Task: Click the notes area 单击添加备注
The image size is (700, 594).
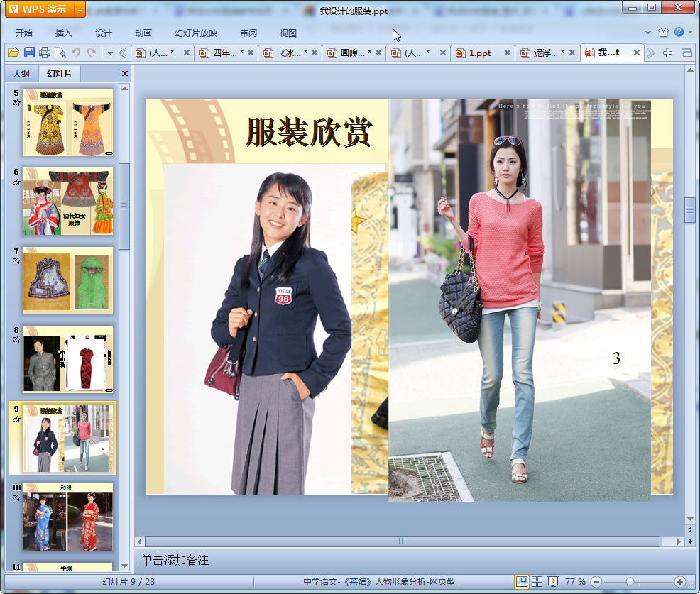Action: [175, 560]
